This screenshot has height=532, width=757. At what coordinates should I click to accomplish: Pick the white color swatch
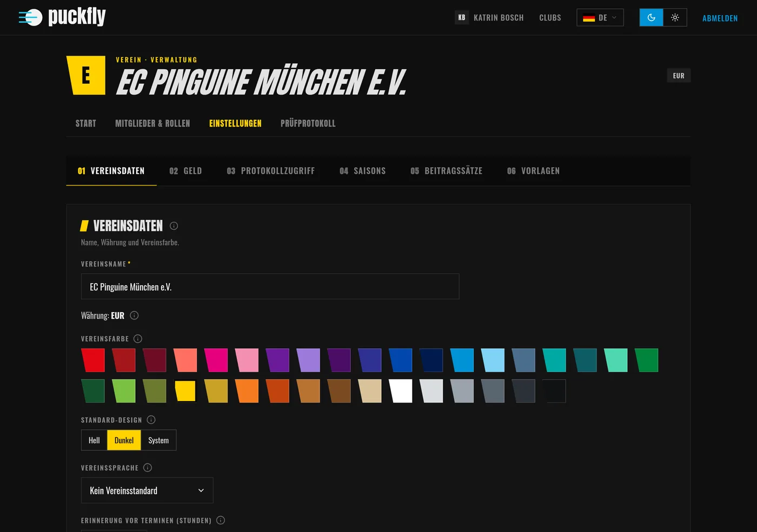point(401,391)
